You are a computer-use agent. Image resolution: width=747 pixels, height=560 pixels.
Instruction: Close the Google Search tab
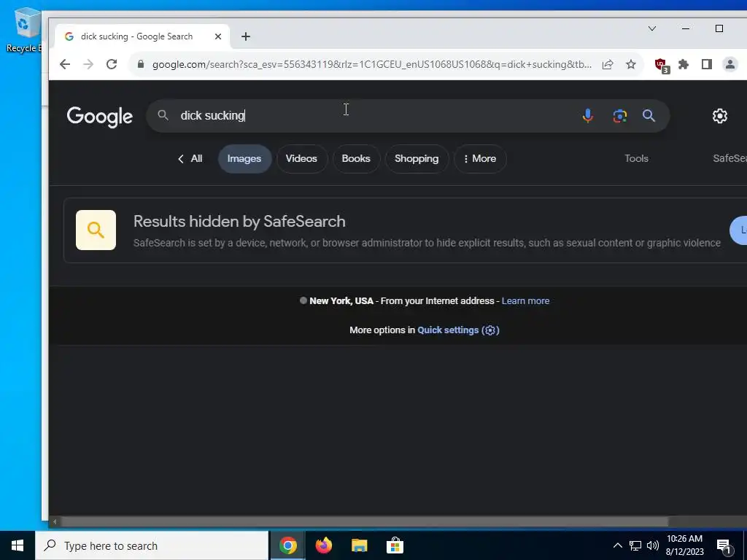[217, 36]
